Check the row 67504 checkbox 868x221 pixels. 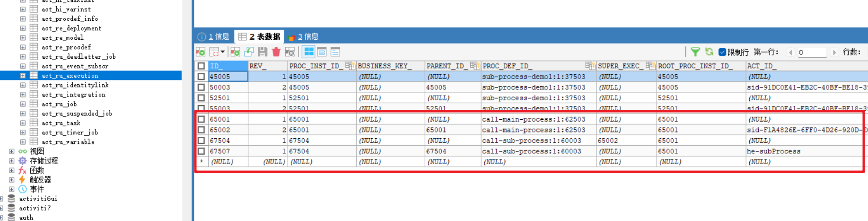tap(202, 141)
